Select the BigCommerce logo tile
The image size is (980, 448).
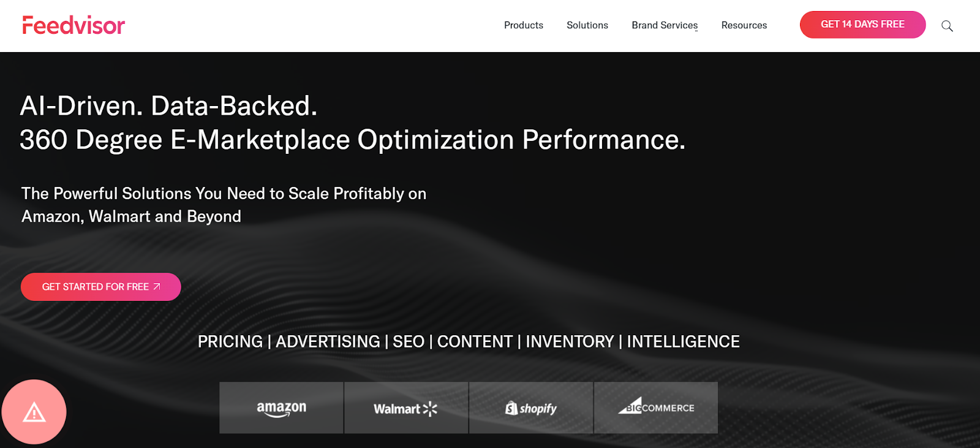(x=655, y=408)
